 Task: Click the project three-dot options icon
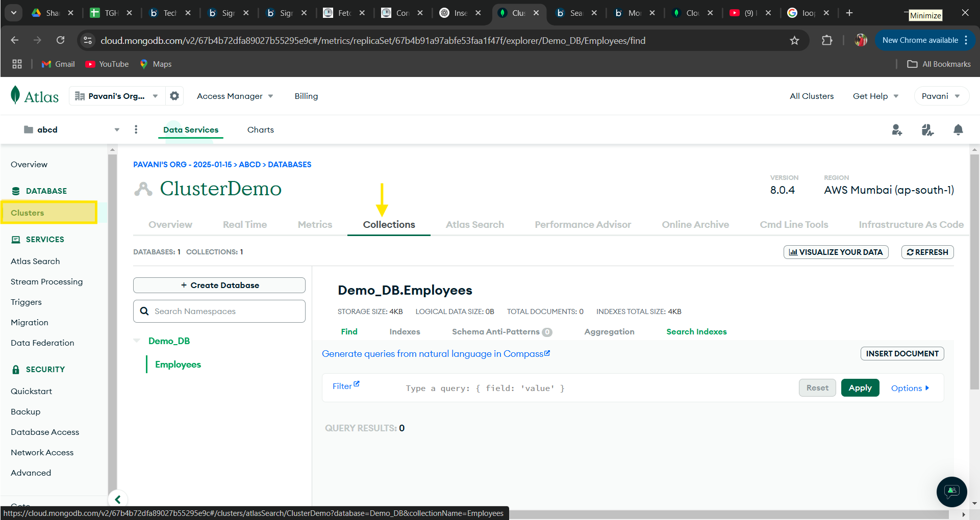click(x=136, y=129)
